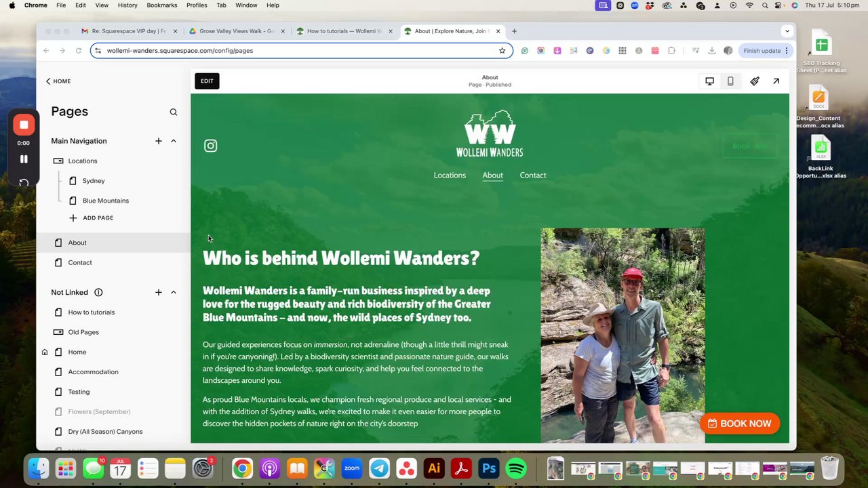This screenshot has width=868, height=488.
Task: Open the Bookmarks menu in menu bar
Action: 161,5
